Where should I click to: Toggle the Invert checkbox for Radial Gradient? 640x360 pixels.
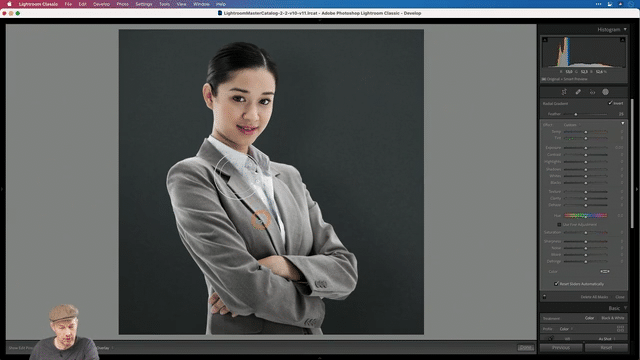tap(610, 103)
